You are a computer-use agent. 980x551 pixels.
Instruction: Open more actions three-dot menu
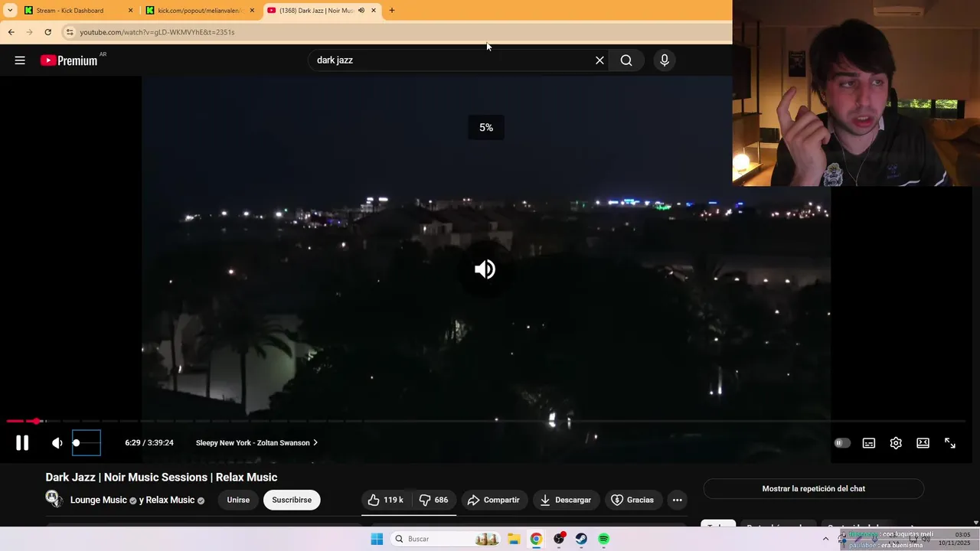pyautogui.click(x=677, y=500)
